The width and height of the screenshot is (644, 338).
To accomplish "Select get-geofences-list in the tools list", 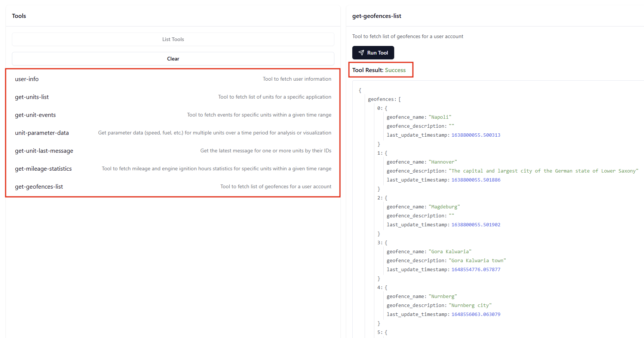I will tap(173, 186).
